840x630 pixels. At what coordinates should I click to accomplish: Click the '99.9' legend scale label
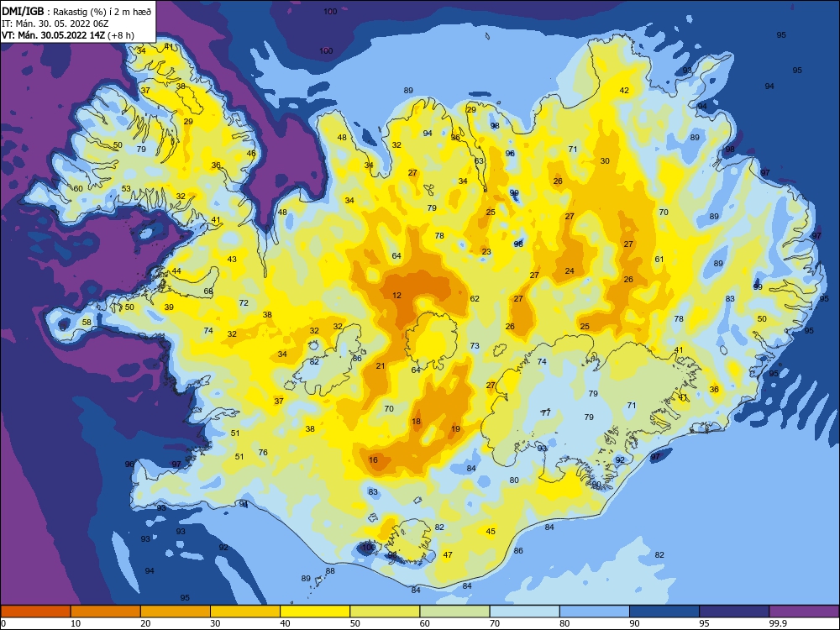777,623
